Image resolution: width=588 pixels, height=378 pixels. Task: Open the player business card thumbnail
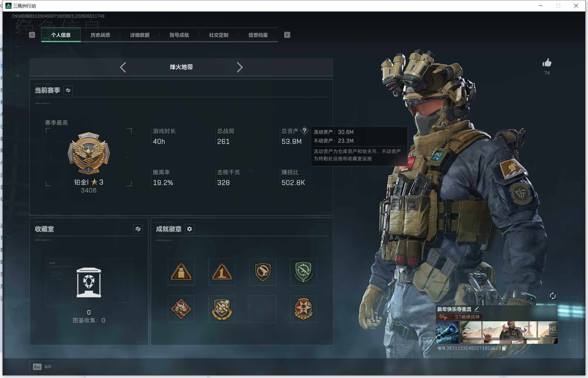[497, 332]
